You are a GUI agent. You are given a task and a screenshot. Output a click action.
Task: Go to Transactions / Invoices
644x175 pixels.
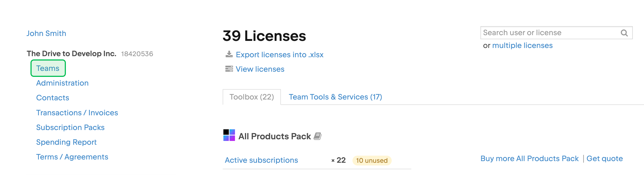point(77,113)
